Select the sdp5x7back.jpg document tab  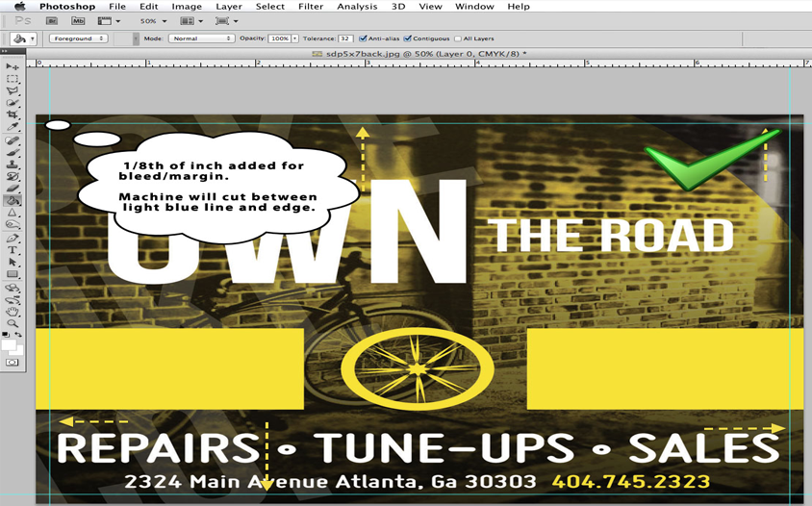tap(419, 53)
